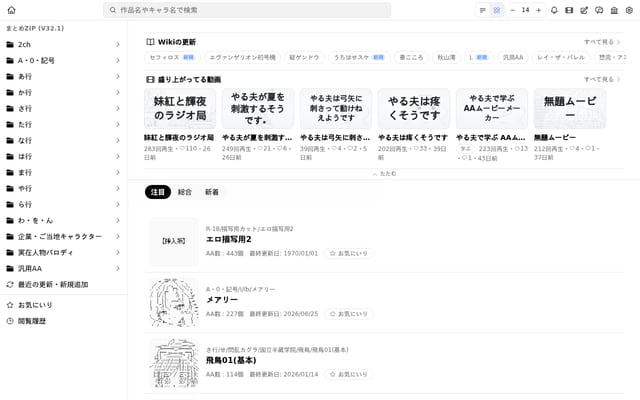Expand the ま行 folder chevron
Image resolution: width=640 pixels, height=400 pixels.
coord(118,173)
